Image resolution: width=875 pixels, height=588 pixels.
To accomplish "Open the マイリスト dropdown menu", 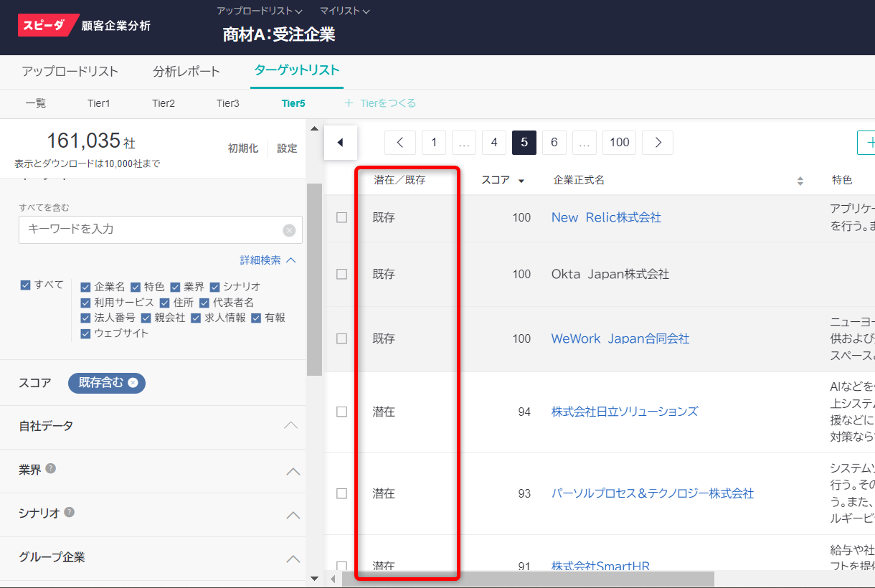I will [344, 11].
